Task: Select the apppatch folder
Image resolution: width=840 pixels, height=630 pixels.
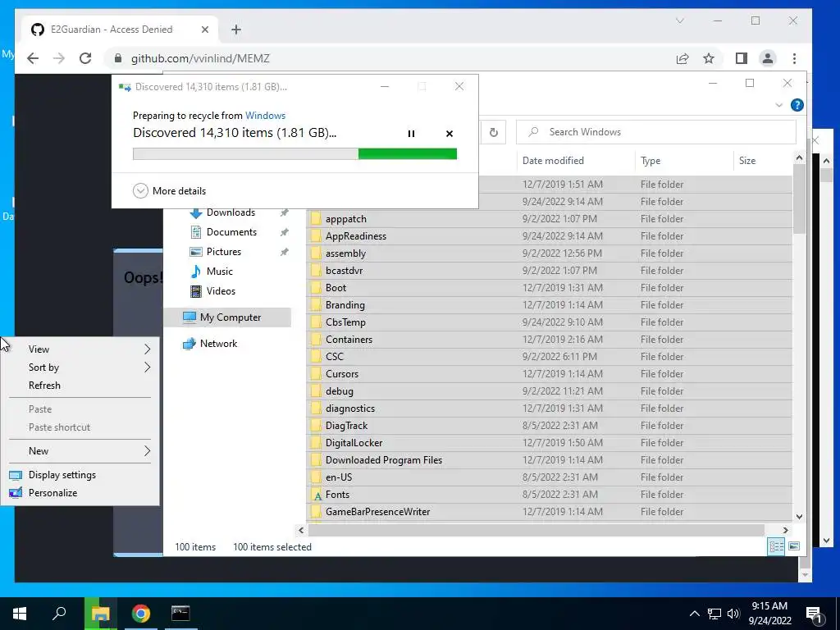Action: click(x=345, y=219)
